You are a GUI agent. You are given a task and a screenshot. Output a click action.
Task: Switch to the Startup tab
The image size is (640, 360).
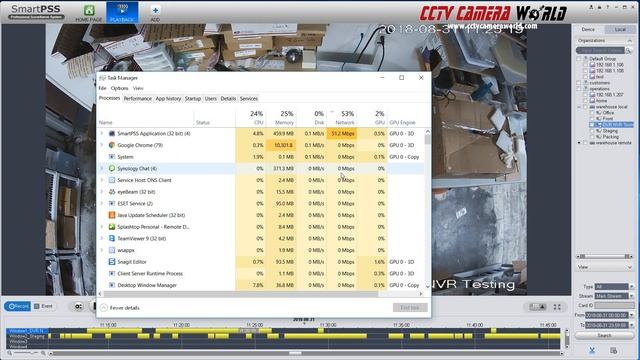point(193,98)
